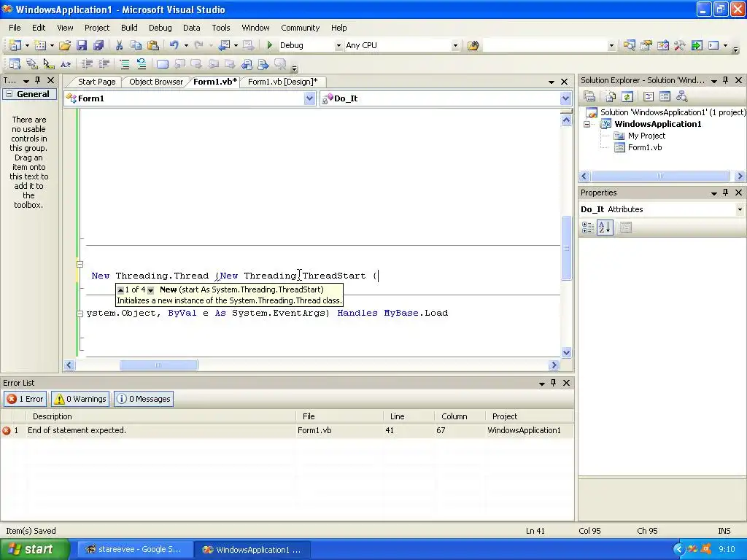Sort Error List by Description column
This screenshot has width=747, height=560.
point(161,416)
